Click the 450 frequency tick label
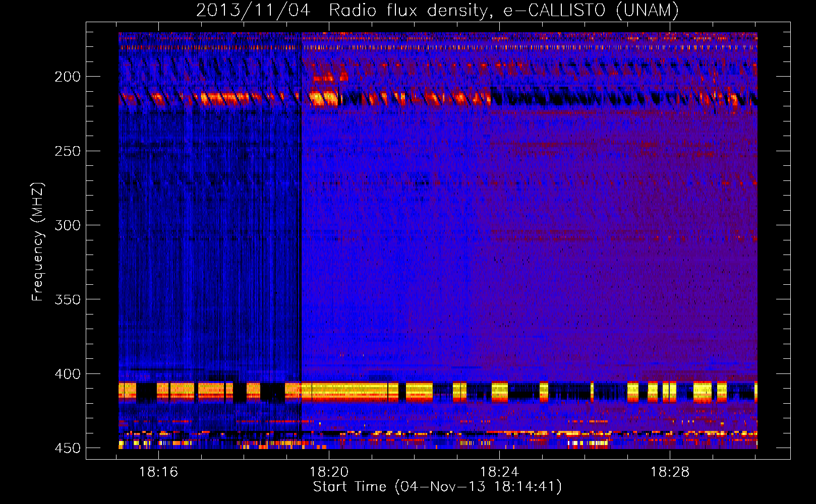816x504 pixels. click(x=68, y=448)
